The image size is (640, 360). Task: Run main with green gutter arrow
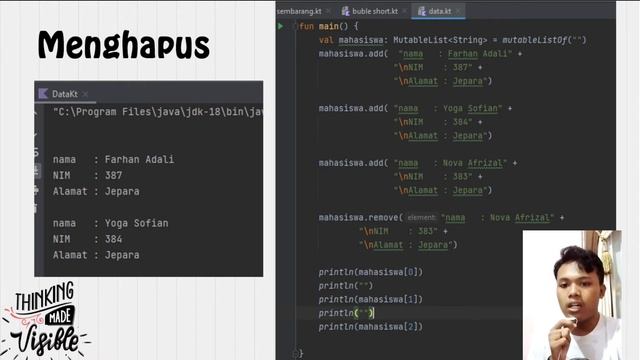tap(280, 26)
